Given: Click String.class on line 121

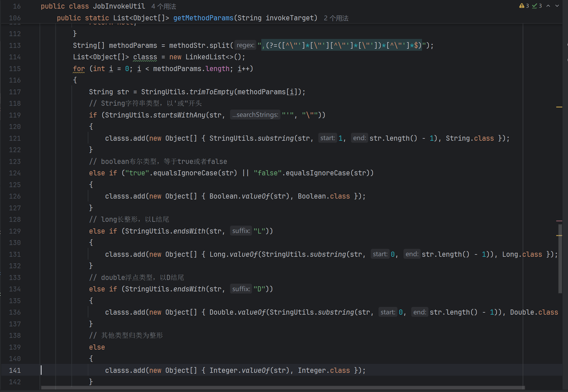Looking at the screenshot, I should (470, 138).
